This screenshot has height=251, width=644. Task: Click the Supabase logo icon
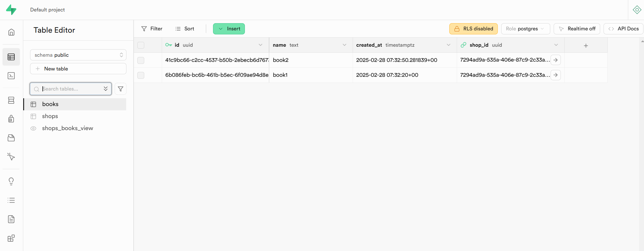(11, 10)
